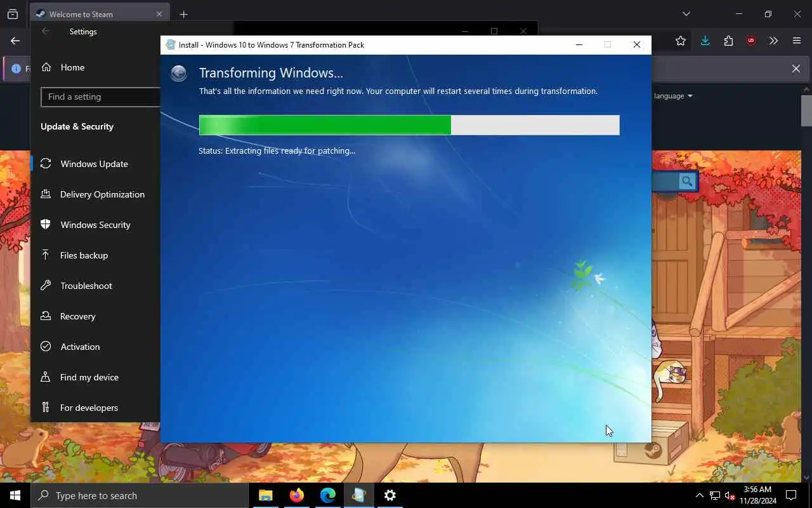Select Windows Update in Settings sidebar
Screen dimensions: 812x508
point(95,164)
